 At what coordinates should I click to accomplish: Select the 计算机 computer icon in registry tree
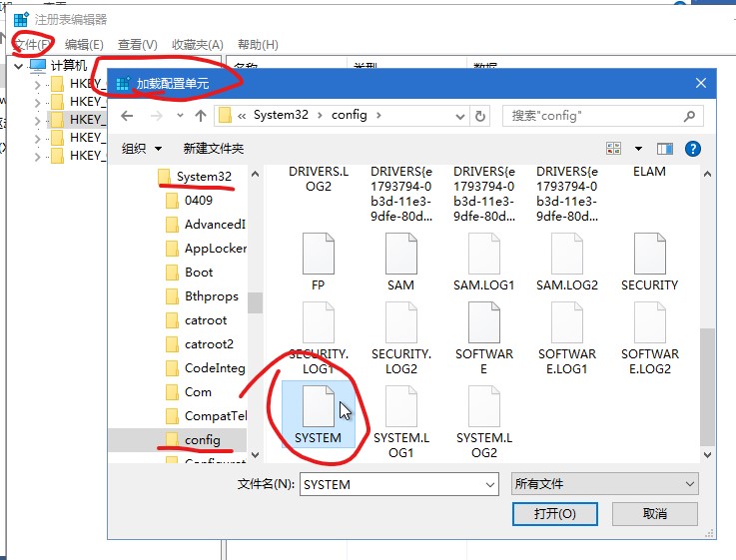38,66
